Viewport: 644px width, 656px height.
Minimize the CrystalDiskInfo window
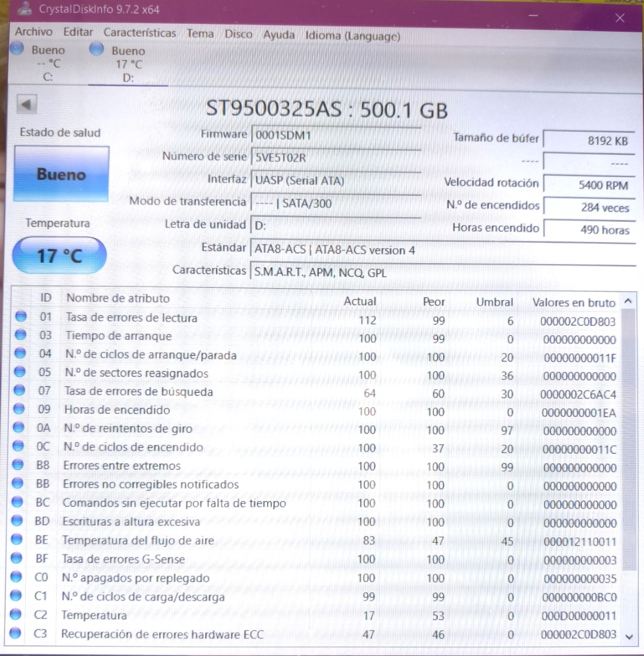tap(533, 16)
